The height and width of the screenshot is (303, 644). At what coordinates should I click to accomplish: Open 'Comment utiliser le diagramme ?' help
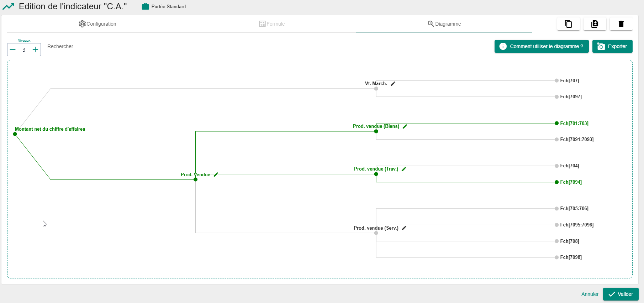pos(541,46)
